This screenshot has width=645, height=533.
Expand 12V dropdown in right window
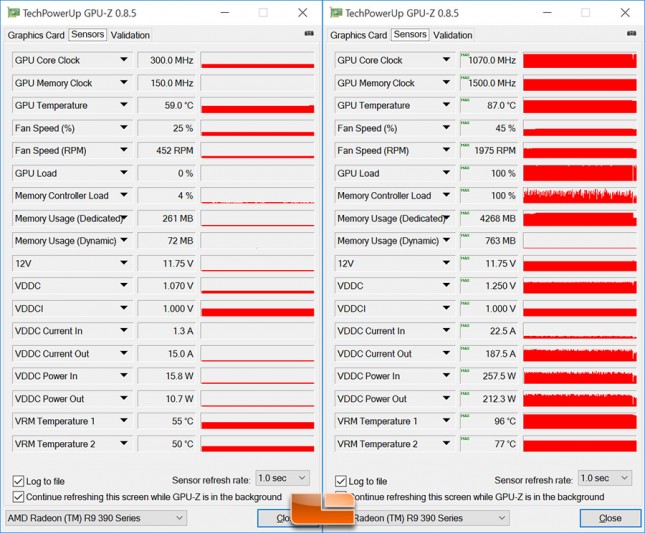click(x=446, y=262)
